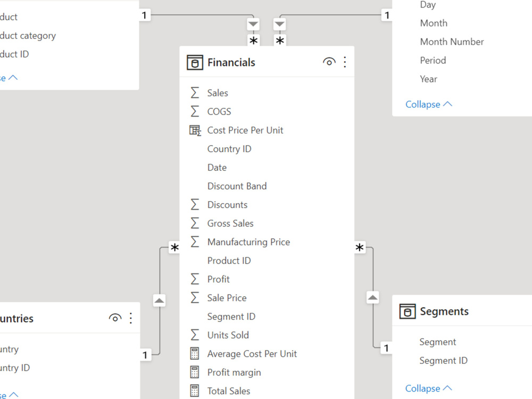Click the sigma icon beside Sales field
Viewport: 532px width, 399px height.
(195, 93)
